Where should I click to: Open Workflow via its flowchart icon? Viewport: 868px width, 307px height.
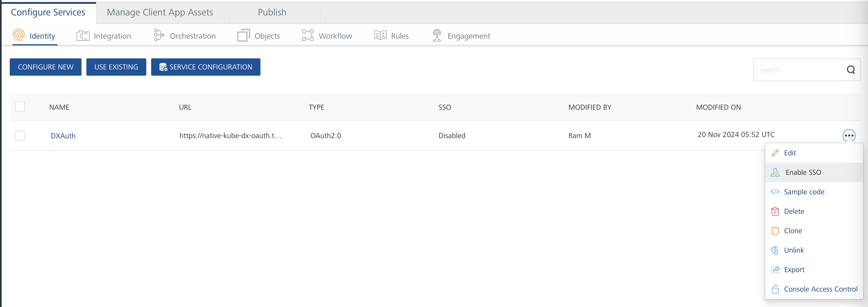pos(308,35)
